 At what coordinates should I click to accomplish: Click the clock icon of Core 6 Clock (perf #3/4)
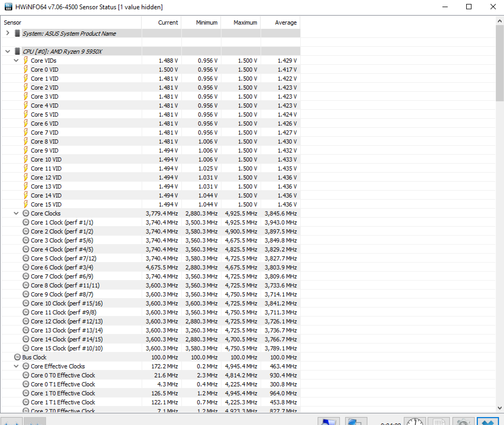point(26,267)
